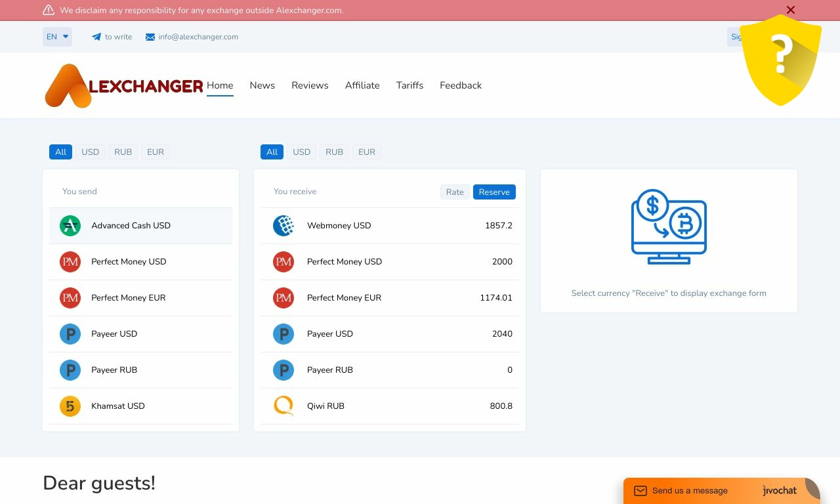Click the Alexchanger logo
Screen dimensions: 840x504
pos(124,85)
